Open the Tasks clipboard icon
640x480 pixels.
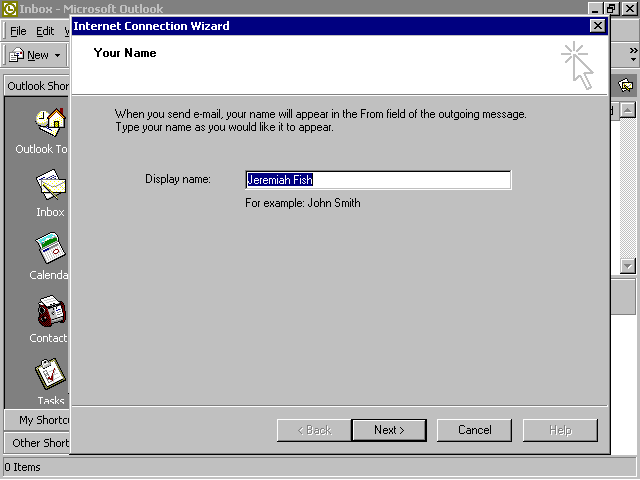pos(50,374)
